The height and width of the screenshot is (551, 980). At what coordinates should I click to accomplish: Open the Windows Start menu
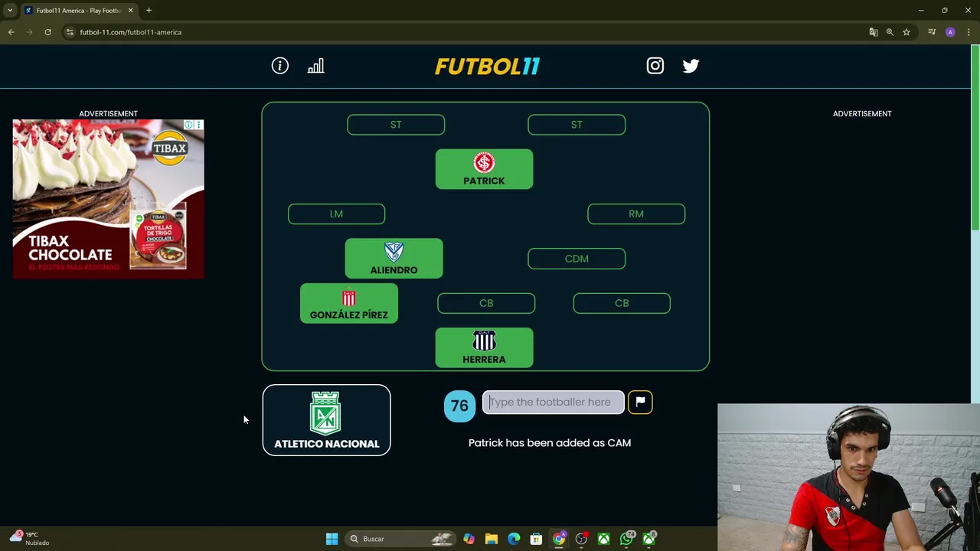pos(332,539)
